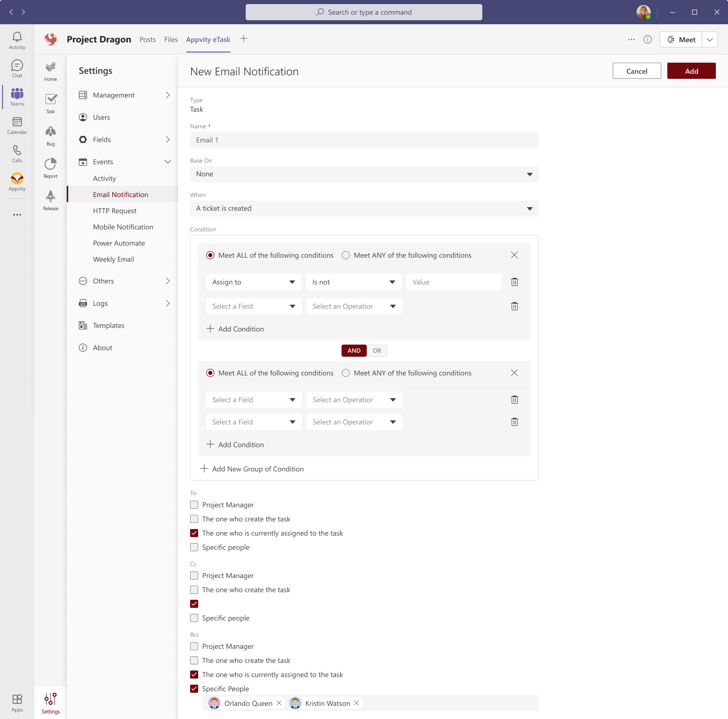Image resolution: width=728 pixels, height=719 pixels.
Task: Remove Kristin Watson from Specific People
Action: pyautogui.click(x=357, y=703)
